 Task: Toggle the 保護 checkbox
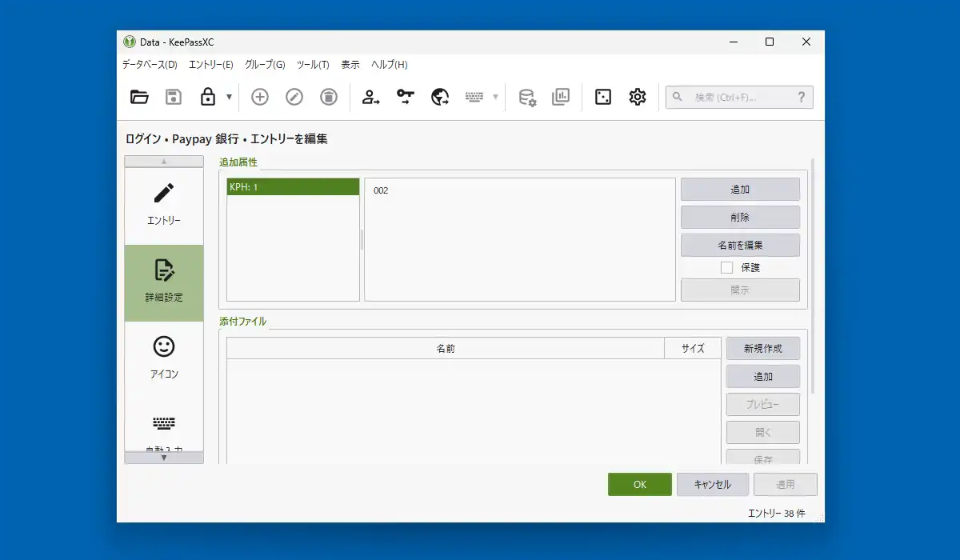click(726, 267)
